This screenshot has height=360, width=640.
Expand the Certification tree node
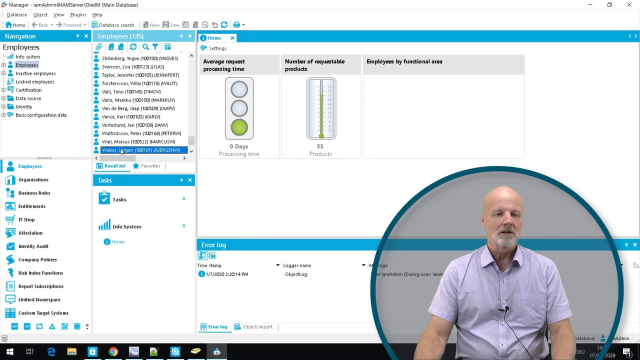click(4, 90)
